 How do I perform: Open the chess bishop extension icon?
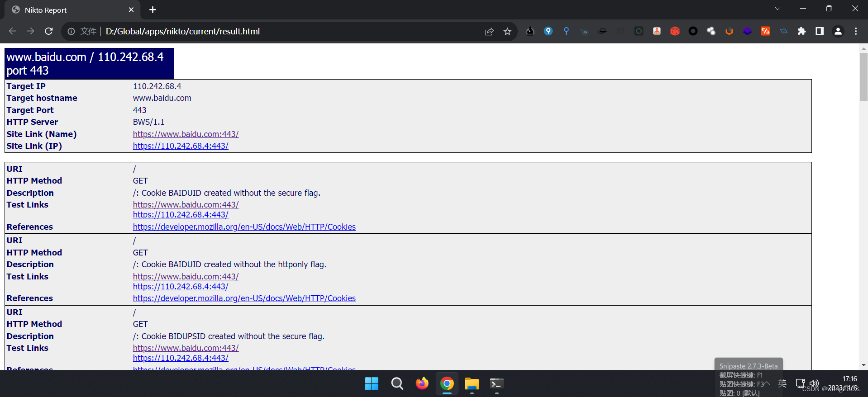point(530,31)
